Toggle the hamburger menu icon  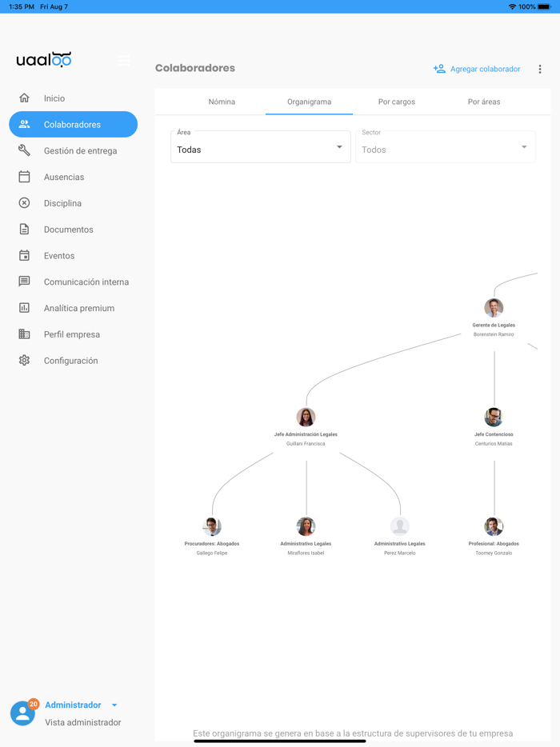(124, 61)
